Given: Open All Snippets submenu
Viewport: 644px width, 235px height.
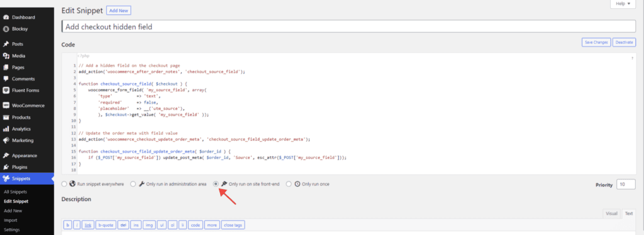Looking at the screenshot, I should point(15,192).
